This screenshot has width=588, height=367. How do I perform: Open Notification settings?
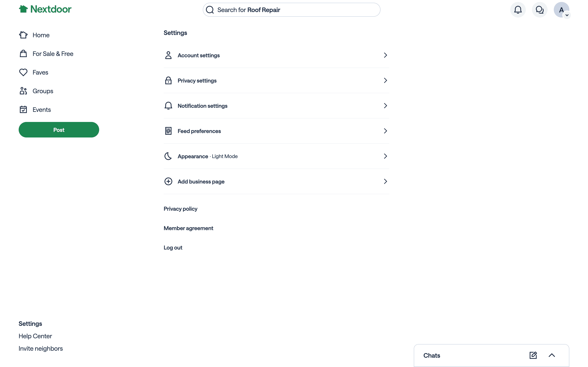click(276, 106)
